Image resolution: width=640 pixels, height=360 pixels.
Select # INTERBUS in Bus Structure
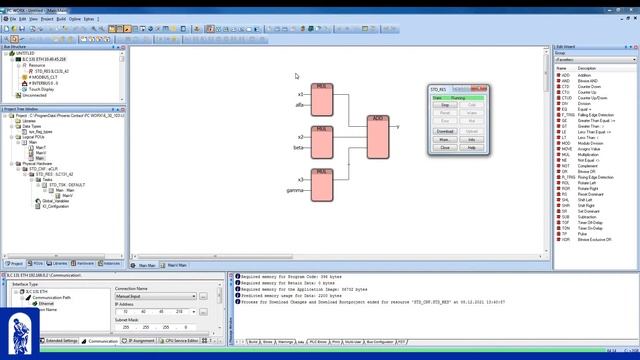tap(43, 83)
